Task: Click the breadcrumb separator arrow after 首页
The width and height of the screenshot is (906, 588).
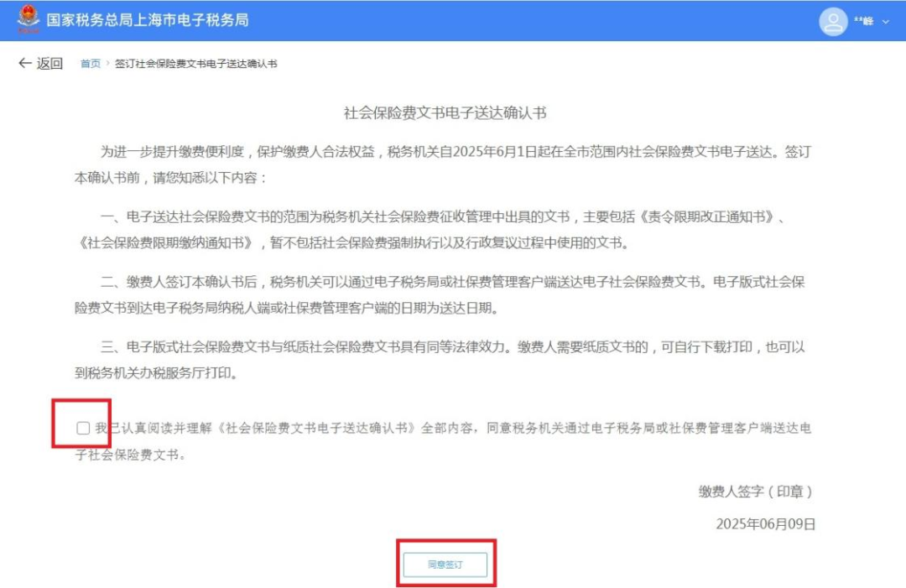Action: pyautogui.click(x=108, y=64)
